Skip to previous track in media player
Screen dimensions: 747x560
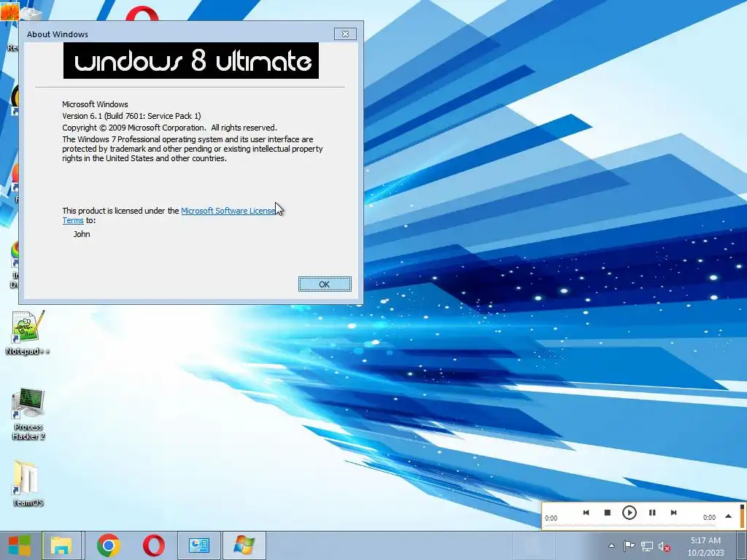(x=586, y=513)
